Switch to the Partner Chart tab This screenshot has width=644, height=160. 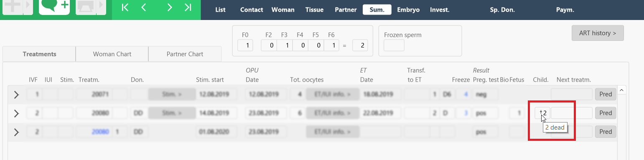[185, 54]
